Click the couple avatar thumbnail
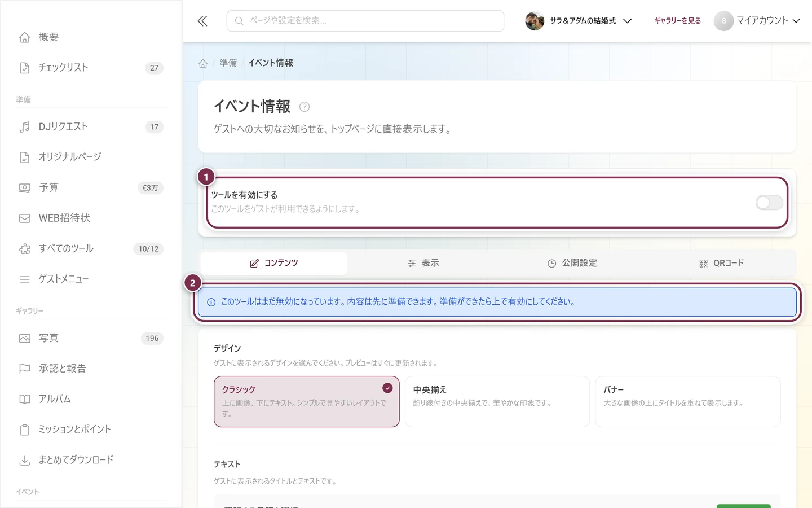 click(535, 21)
